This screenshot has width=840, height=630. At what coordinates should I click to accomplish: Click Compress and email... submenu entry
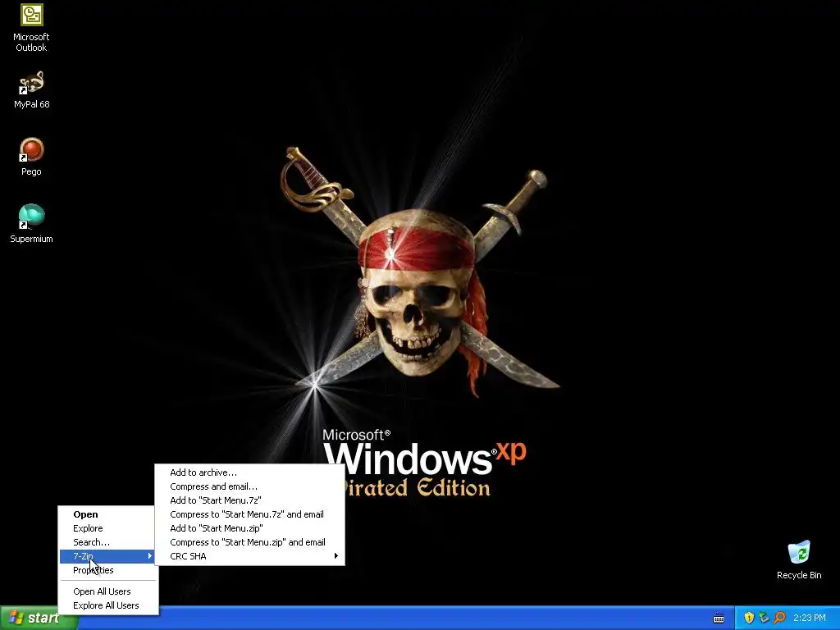click(x=249, y=486)
